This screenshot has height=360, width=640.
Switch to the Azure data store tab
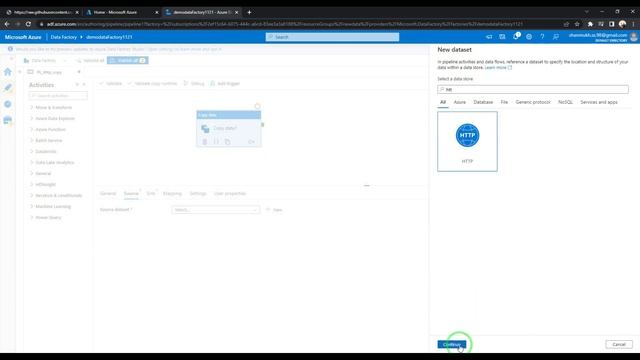(x=460, y=102)
